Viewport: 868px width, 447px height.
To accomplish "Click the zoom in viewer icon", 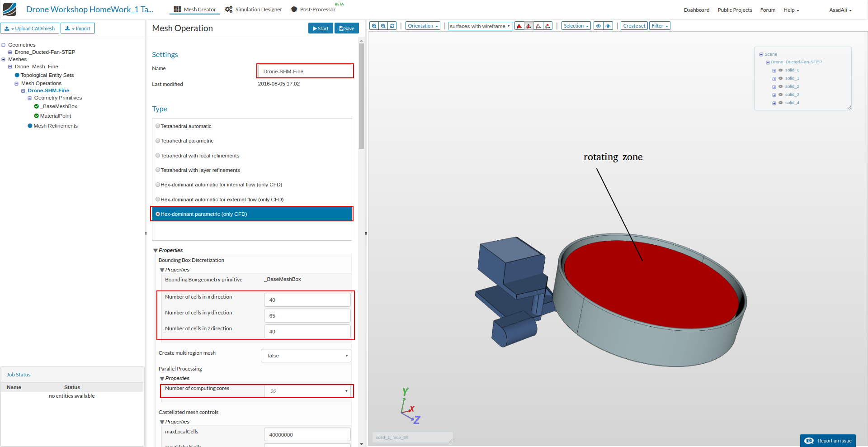I will coord(374,26).
